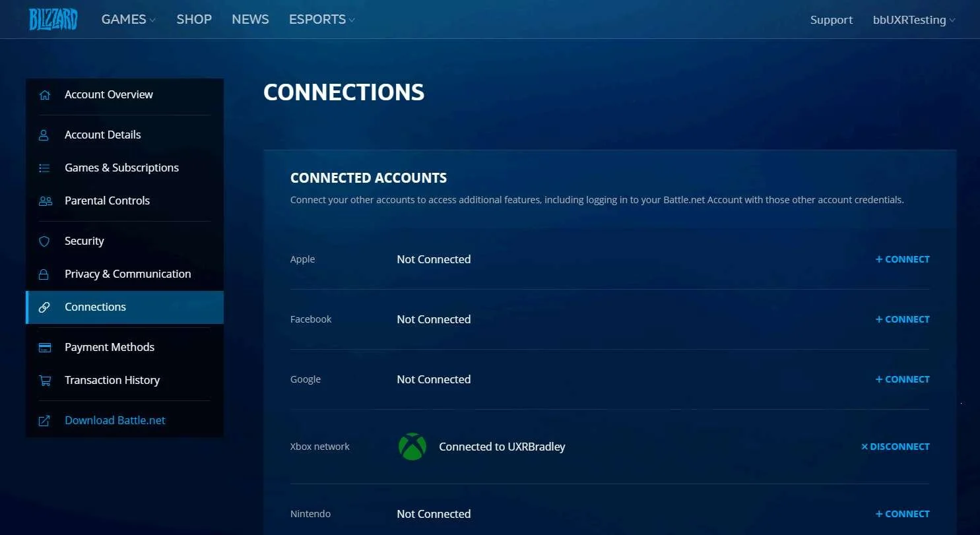The image size is (980, 535).
Task: Expand the ESPORTS dropdown menu
Action: coord(322,20)
